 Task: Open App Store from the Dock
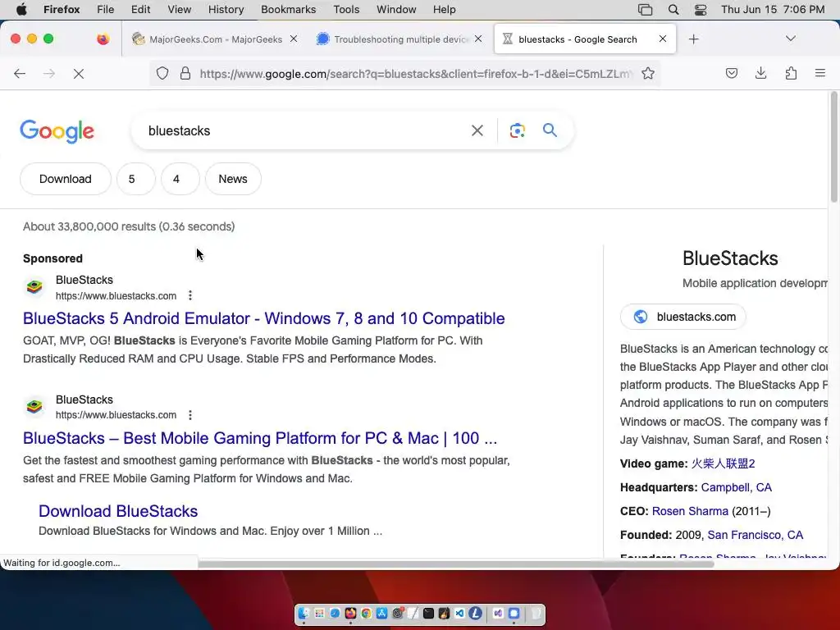pos(381,614)
